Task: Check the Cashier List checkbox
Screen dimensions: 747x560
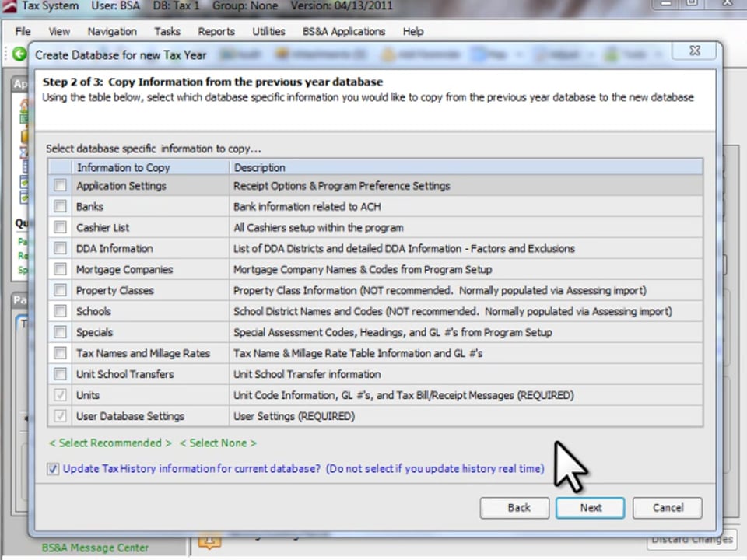Action: (60, 227)
